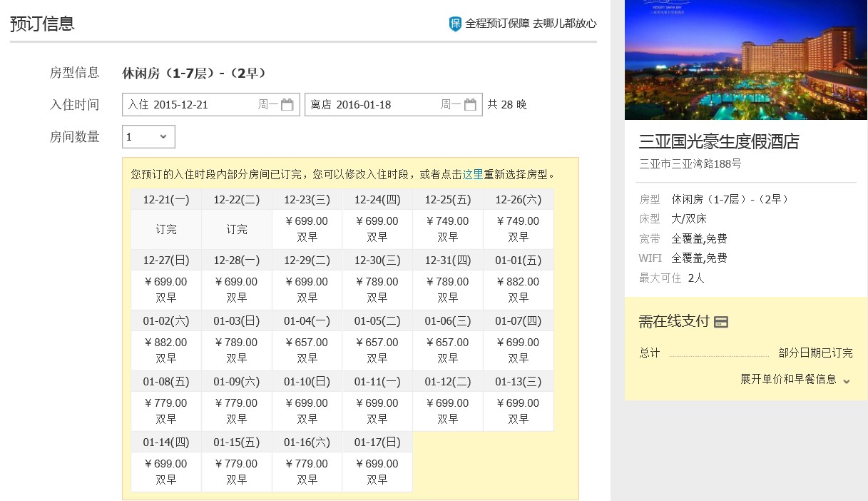The height and width of the screenshot is (501, 868).
Task: Select the 12-23 price cell ¥699.00
Action: 307,229
